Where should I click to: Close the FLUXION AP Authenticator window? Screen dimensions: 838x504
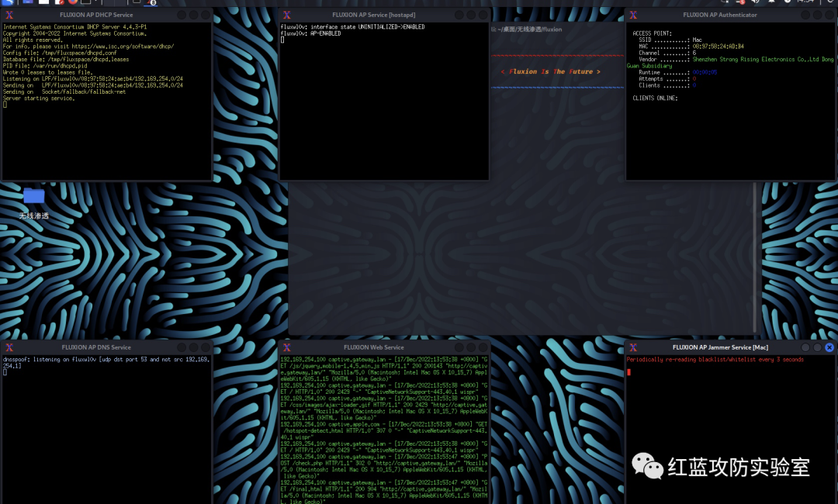(x=829, y=15)
